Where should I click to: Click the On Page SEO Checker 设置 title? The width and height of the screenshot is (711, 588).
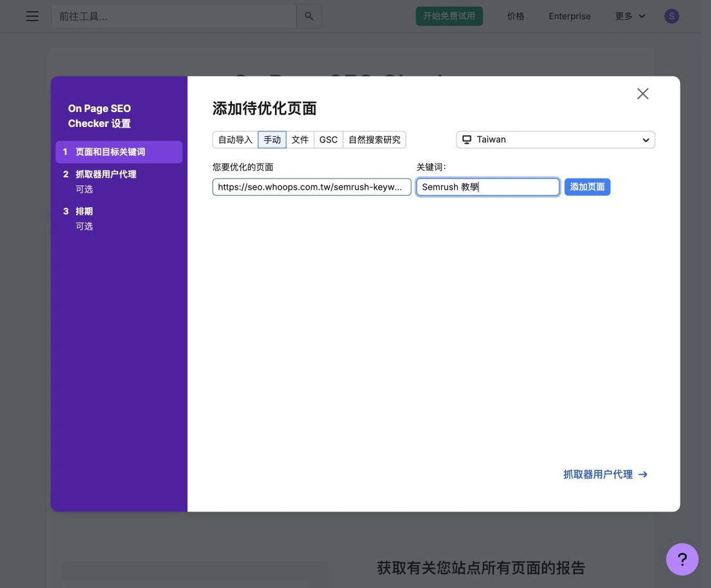click(100, 116)
